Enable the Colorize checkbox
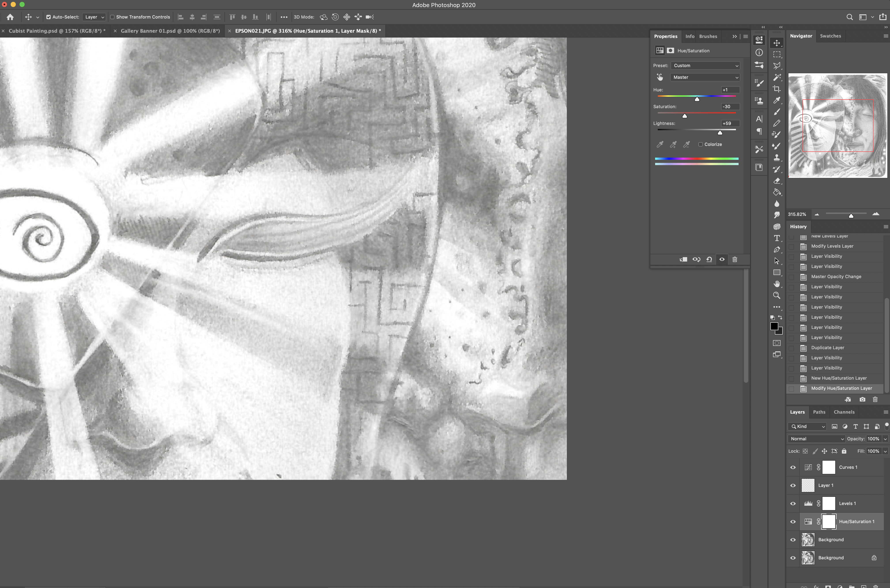This screenshot has width=890, height=588. (x=700, y=144)
